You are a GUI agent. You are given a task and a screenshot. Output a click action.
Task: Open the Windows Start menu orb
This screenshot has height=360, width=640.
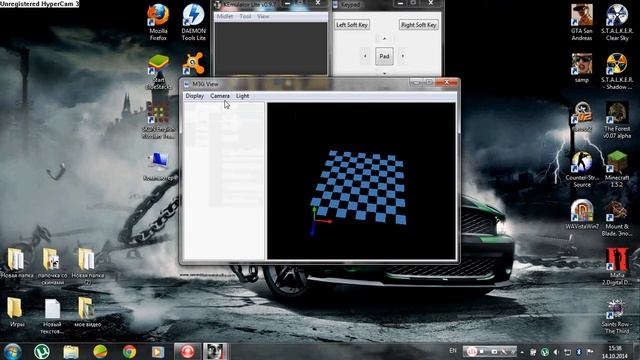click(x=13, y=351)
